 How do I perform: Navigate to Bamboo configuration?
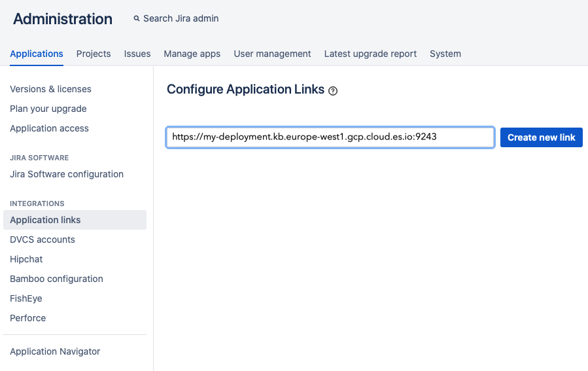tap(56, 279)
